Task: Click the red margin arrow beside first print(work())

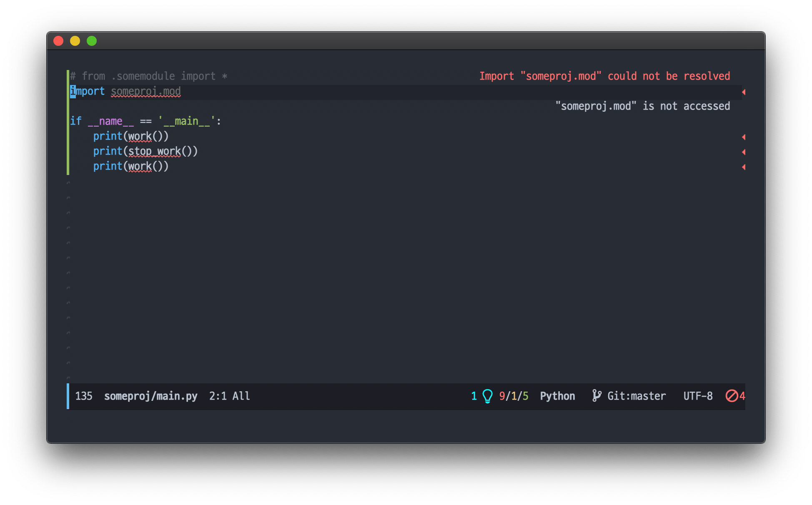Action: 743,137
